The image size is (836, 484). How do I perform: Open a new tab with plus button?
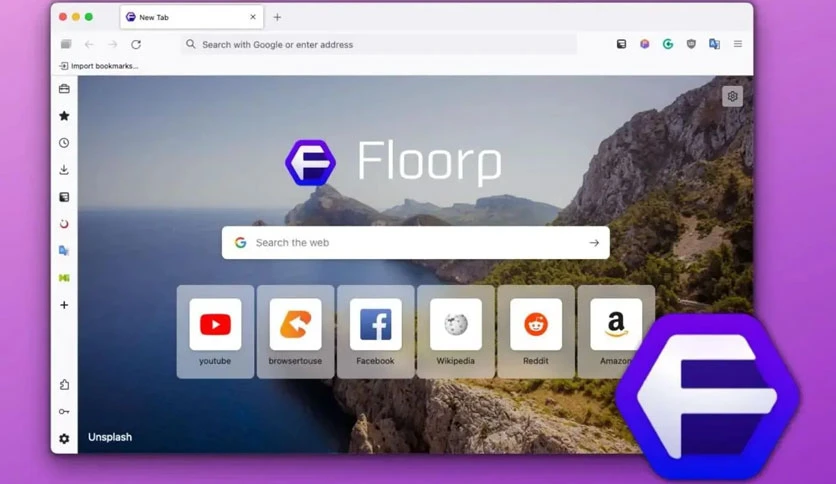click(277, 17)
